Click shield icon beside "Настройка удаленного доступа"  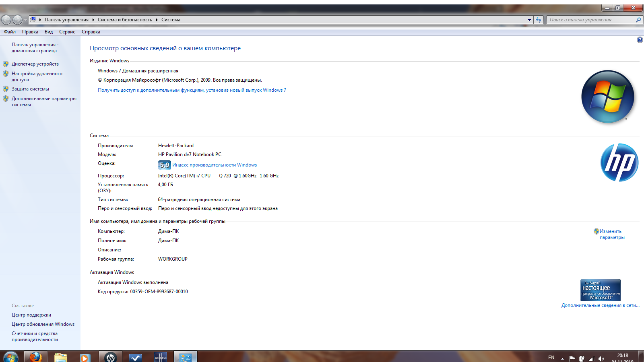tap(6, 74)
